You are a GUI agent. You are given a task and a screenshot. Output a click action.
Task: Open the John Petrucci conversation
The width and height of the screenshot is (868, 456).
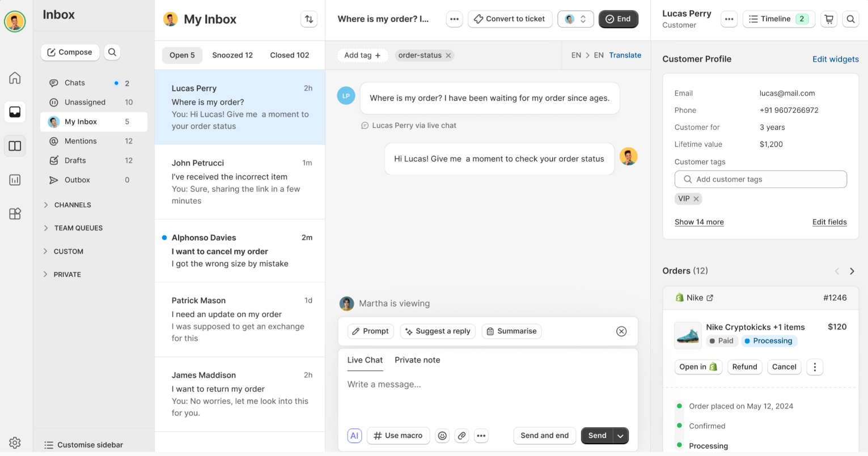coord(240,182)
